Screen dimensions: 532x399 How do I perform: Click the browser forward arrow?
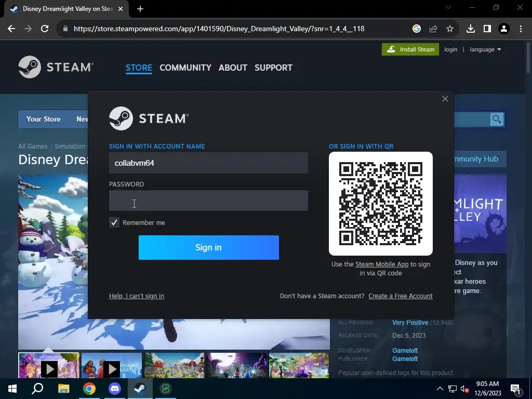(28, 29)
